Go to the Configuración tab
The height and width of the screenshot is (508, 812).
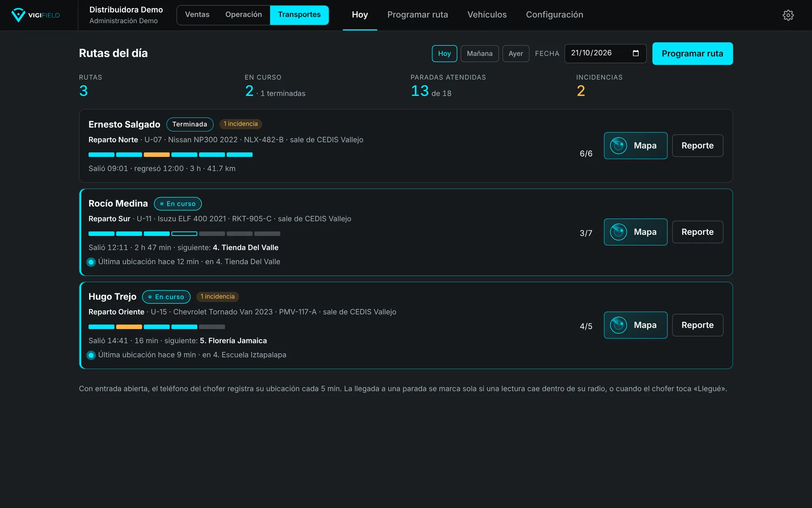tap(555, 15)
